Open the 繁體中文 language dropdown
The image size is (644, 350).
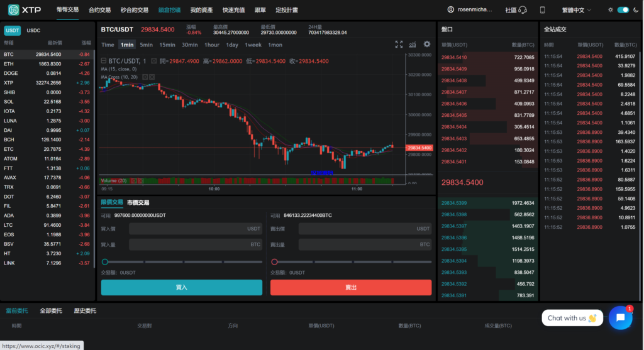click(576, 10)
